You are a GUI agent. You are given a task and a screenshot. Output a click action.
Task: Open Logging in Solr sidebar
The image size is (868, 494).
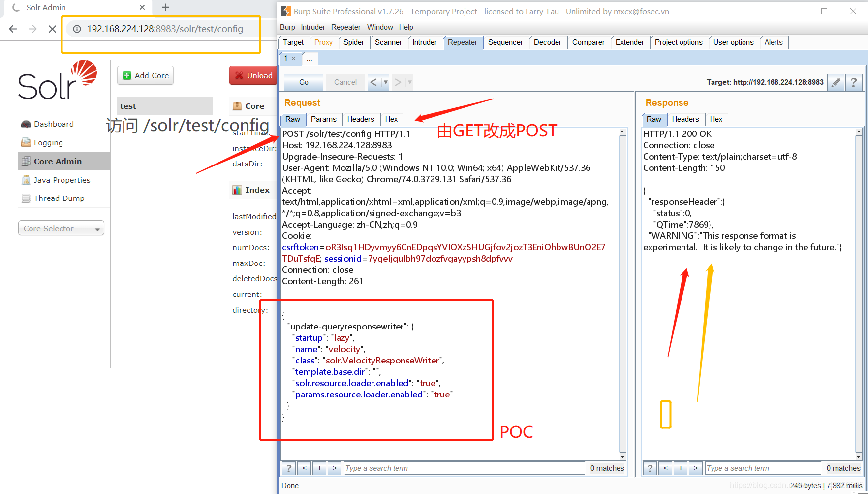(x=48, y=143)
